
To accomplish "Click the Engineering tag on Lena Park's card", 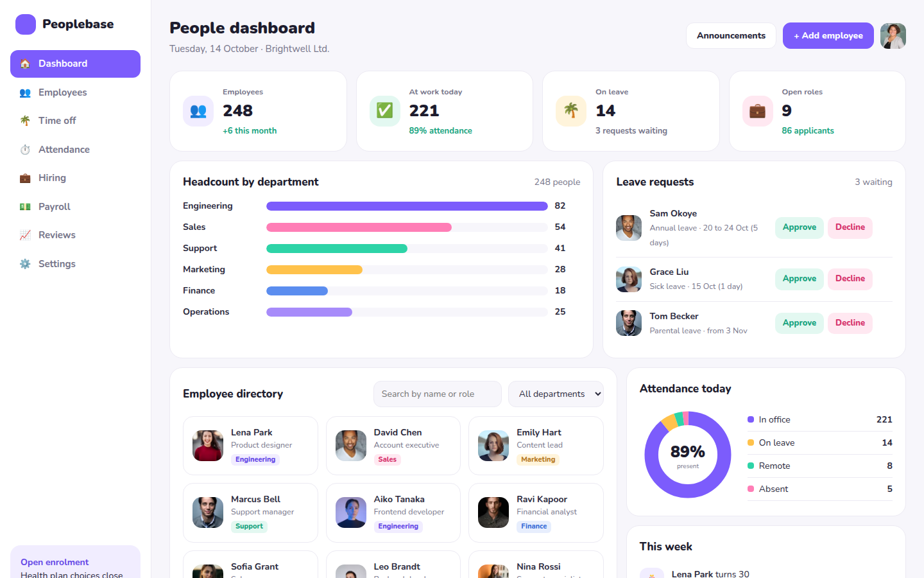I will click(x=255, y=460).
